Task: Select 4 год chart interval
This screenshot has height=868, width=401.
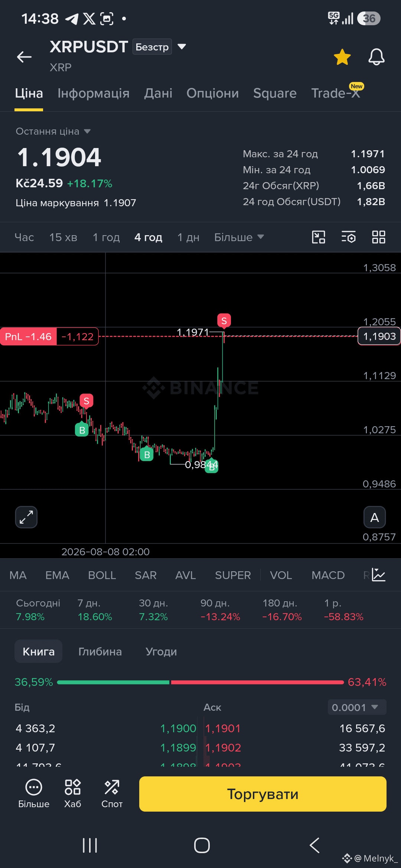Action: pyautogui.click(x=149, y=237)
